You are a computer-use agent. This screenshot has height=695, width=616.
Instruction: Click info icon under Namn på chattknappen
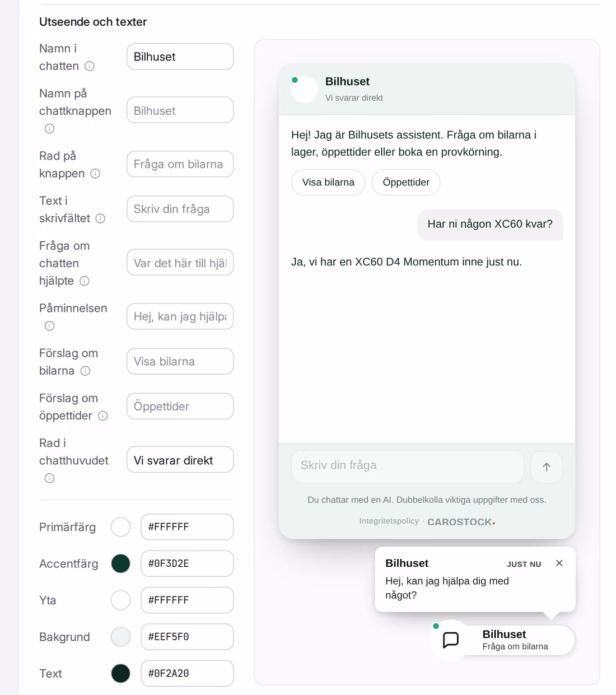click(x=49, y=129)
